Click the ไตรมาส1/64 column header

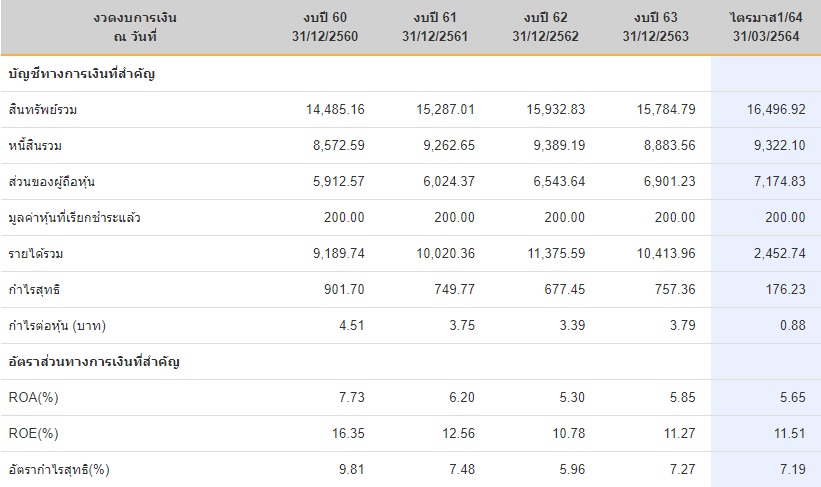(x=767, y=27)
